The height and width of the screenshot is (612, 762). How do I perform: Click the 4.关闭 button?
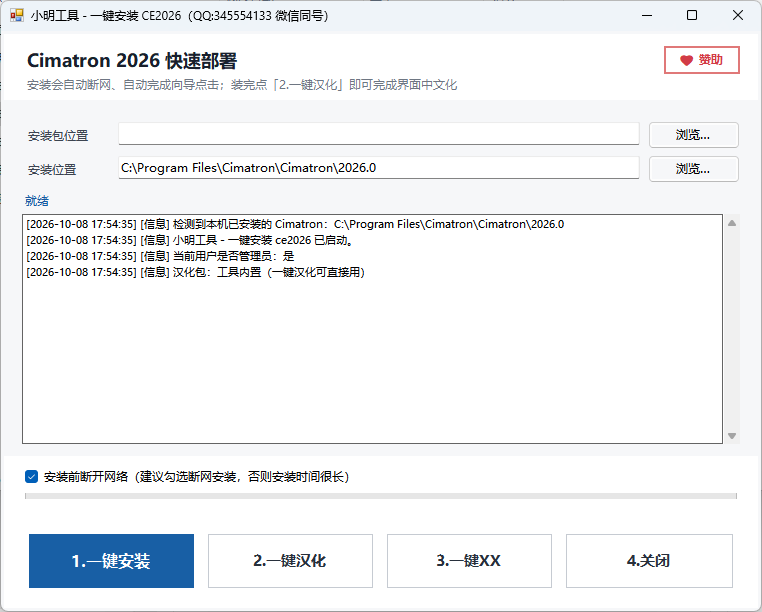click(x=649, y=561)
